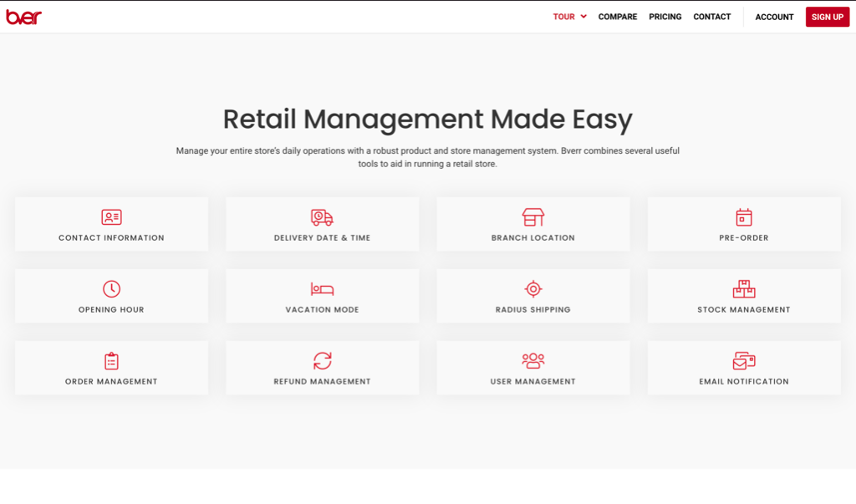Viewport: 856px width, 504px height.
Task: Open the Tour menu item
Action: coord(564,17)
